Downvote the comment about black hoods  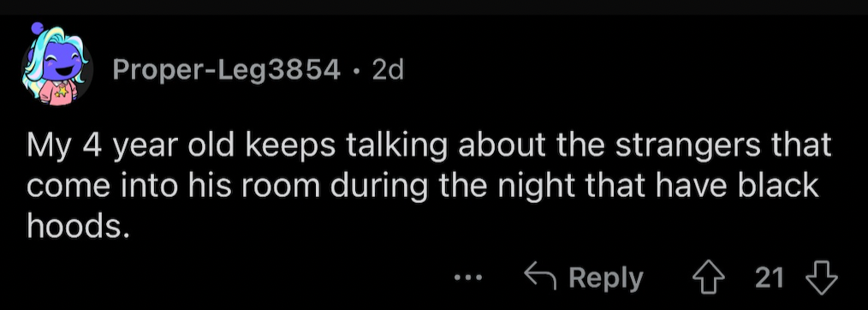tap(822, 278)
